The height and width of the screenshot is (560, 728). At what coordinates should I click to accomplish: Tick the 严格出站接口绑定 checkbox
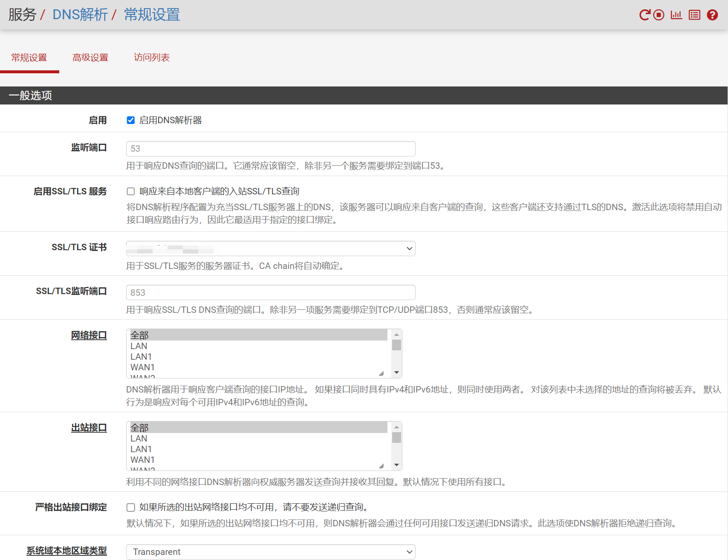coord(131,507)
